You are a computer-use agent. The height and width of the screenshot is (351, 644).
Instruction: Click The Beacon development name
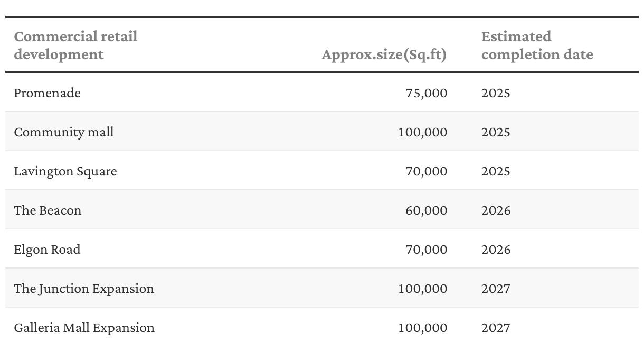(x=48, y=210)
